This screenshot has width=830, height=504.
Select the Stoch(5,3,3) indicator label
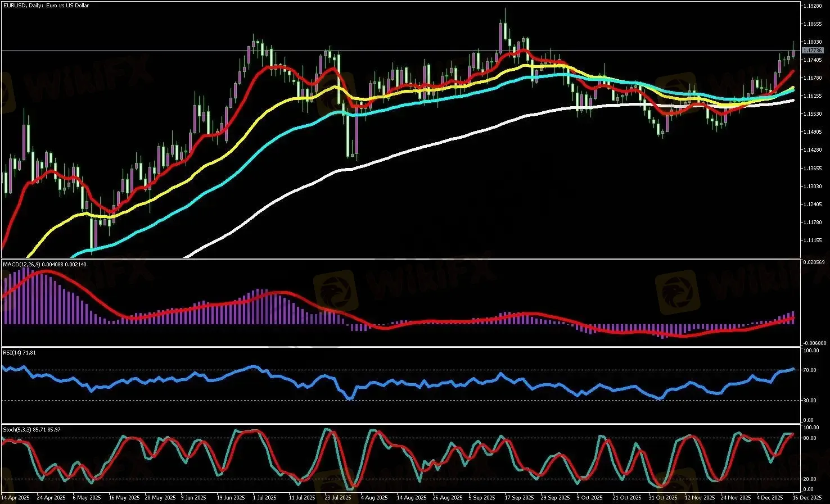31,429
